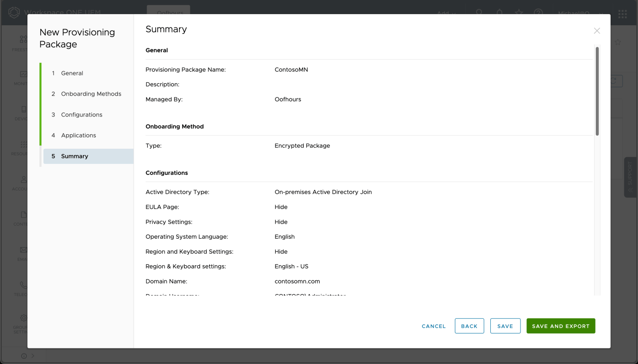
Task: Click the page favorite star below the apps grid
Action: pyautogui.click(x=618, y=42)
